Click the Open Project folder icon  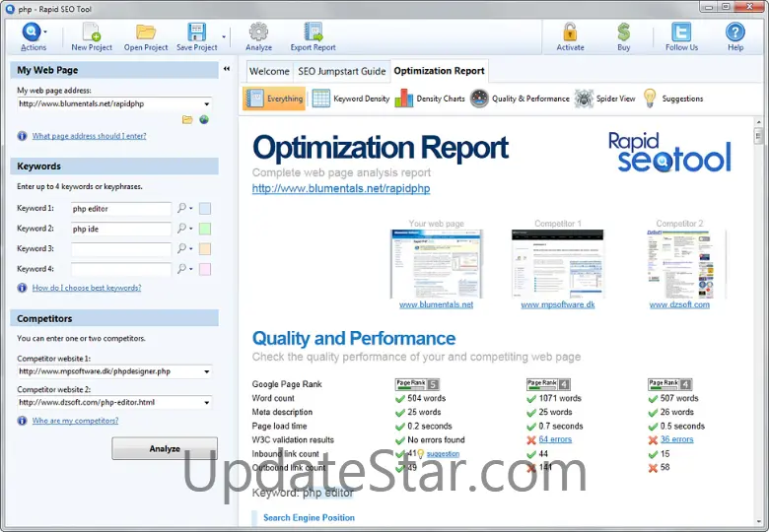pyautogui.click(x=146, y=33)
